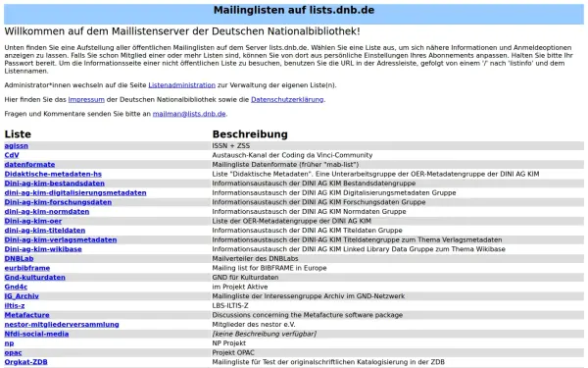This screenshot has width=588, height=368.
Task: Open the iltis-z mailing list
Action: point(15,305)
